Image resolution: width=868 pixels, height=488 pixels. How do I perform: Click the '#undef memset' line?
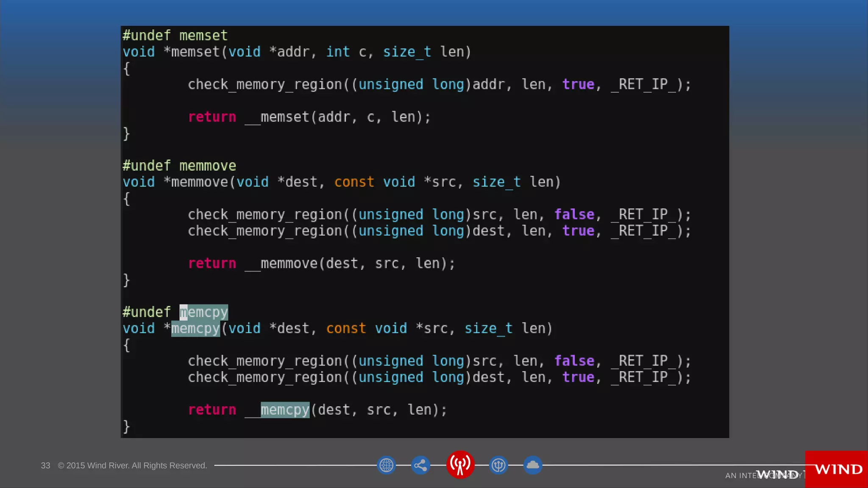pos(175,36)
